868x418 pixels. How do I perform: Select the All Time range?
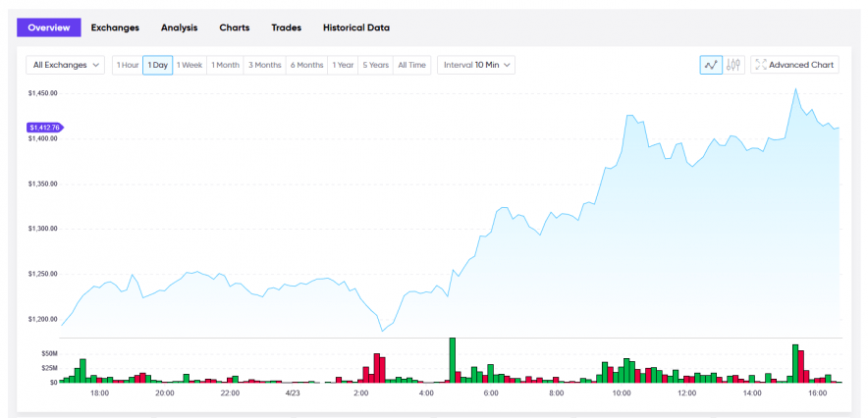pos(411,65)
